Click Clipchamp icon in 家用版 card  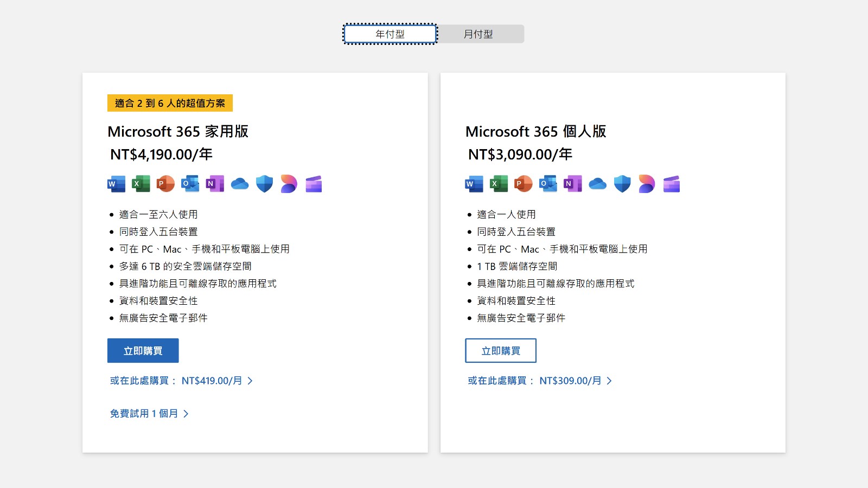point(314,184)
